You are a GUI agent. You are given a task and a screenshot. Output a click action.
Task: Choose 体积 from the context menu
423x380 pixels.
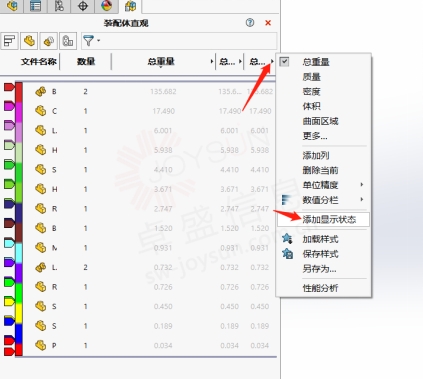click(x=312, y=106)
